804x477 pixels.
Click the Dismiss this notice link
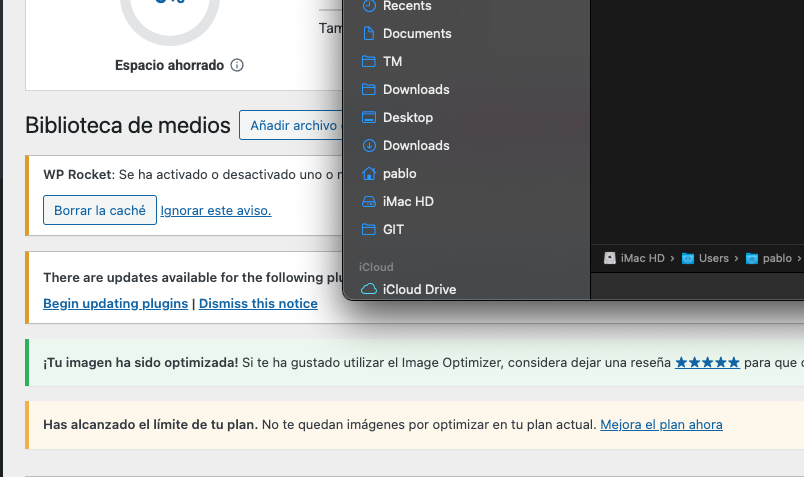(x=258, y=303)
